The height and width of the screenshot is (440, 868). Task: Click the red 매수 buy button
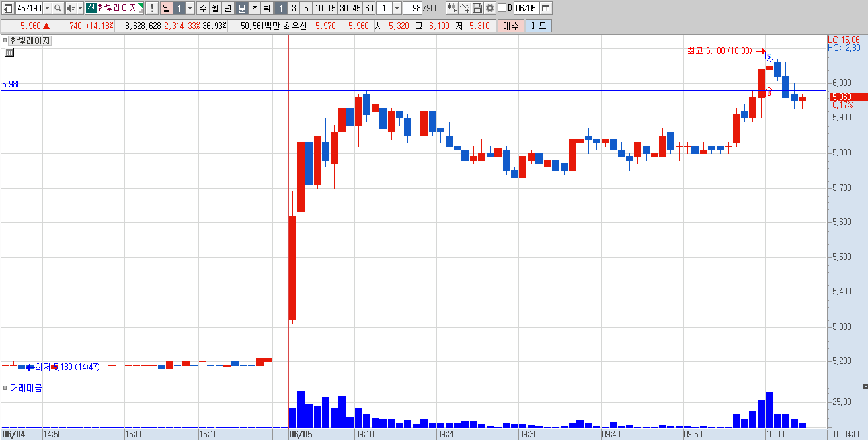[x=510, y=26]
